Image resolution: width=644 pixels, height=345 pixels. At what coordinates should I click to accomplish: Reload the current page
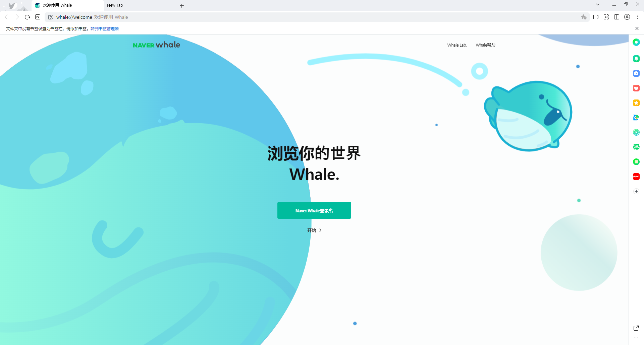pyautogui.click(x=27, y=17)
